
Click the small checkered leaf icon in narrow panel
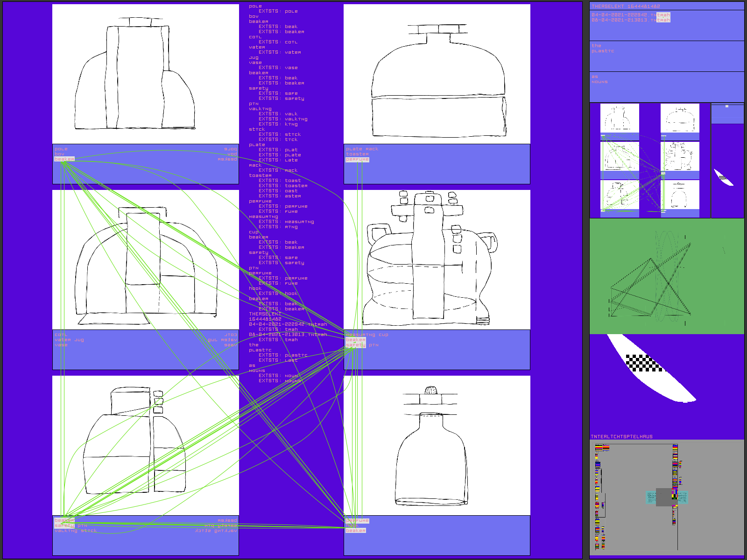point(723,177)
